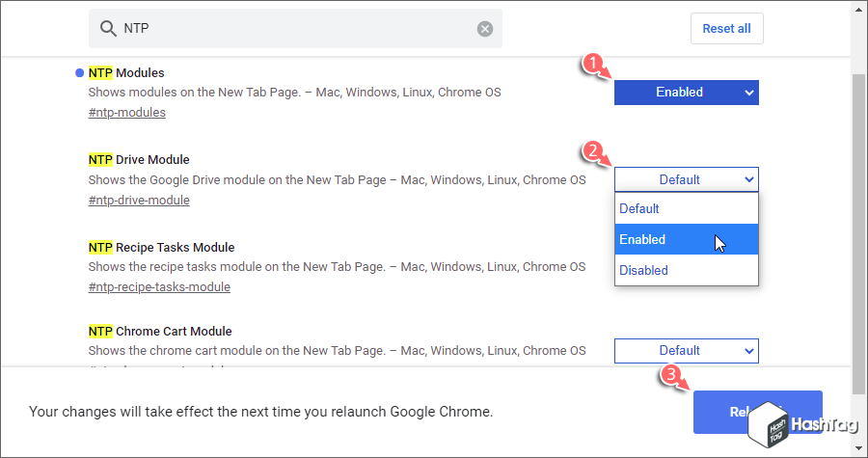Click the Relaunch button
The image size is (868, 458).
coord(757,412)
